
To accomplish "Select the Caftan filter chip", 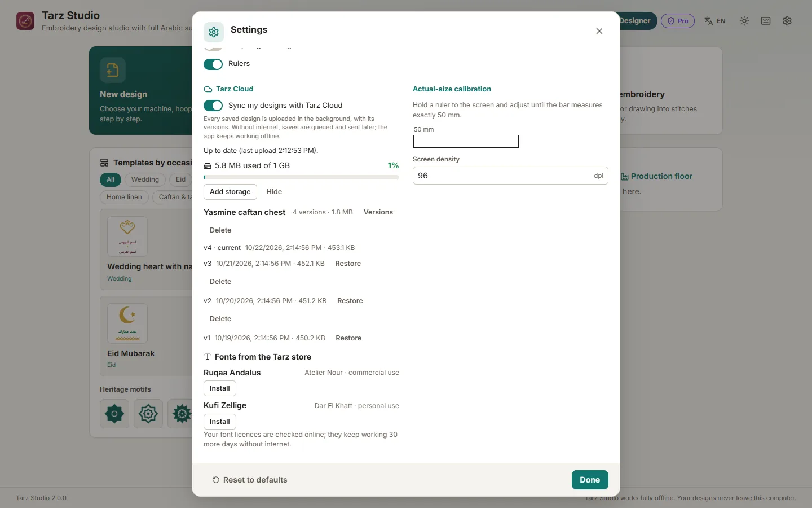I will [173, 197].
